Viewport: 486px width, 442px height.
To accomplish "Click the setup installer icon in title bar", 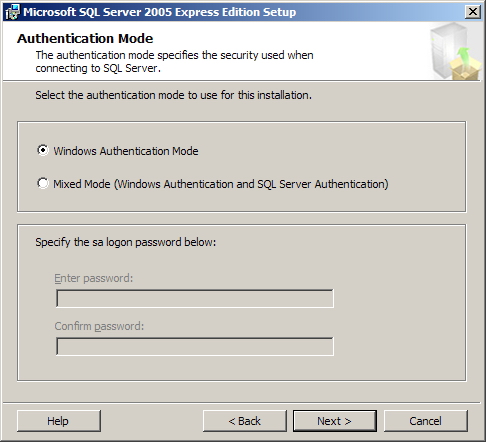I will click(12, 12).
